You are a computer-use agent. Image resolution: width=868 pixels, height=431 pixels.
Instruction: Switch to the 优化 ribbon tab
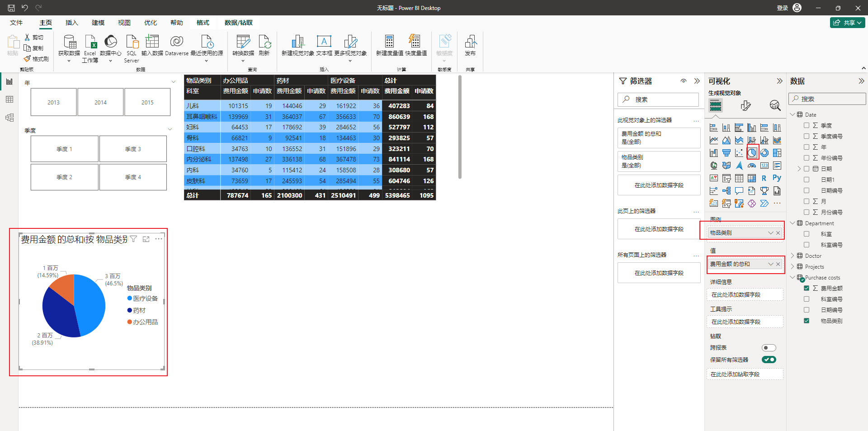coord(151,23)
